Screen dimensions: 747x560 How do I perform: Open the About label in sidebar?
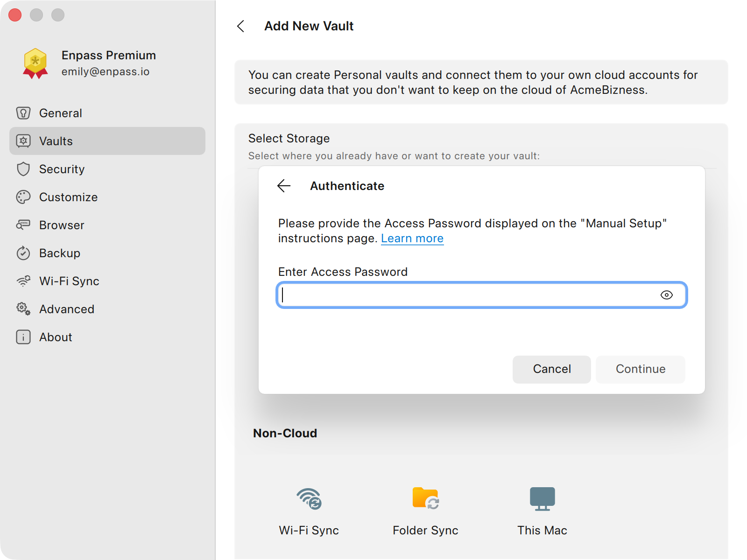(56, 337)
